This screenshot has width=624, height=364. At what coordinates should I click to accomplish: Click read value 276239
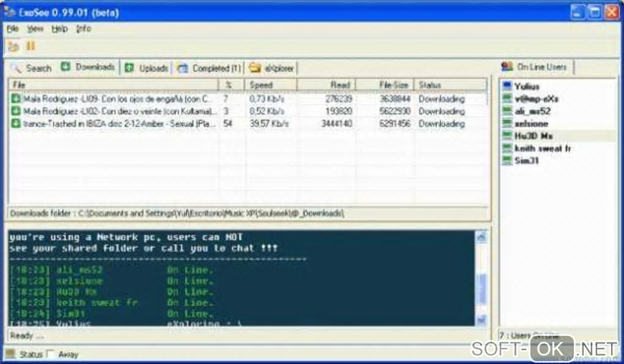coord(338,98)
